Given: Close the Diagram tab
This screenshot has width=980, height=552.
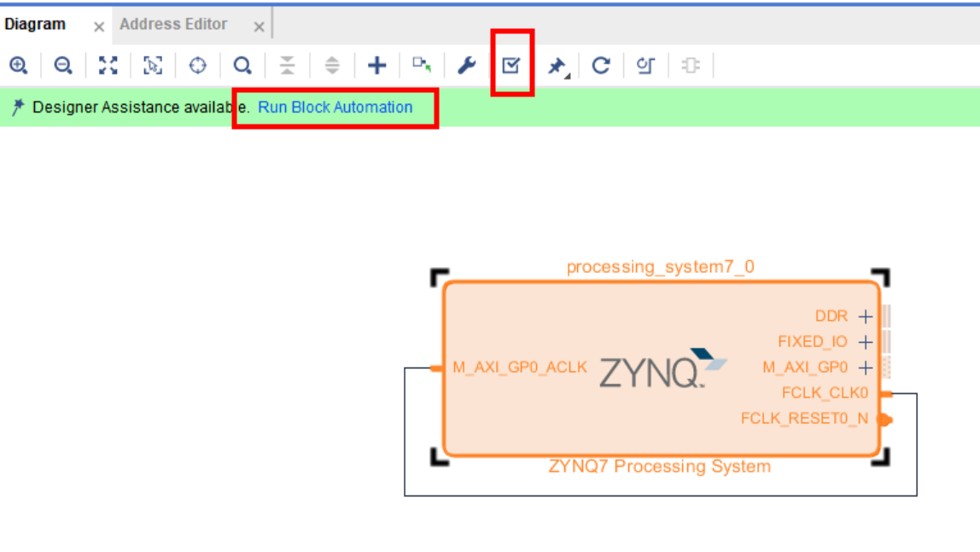Looking at the screenshot, I should tap(99, 26).
